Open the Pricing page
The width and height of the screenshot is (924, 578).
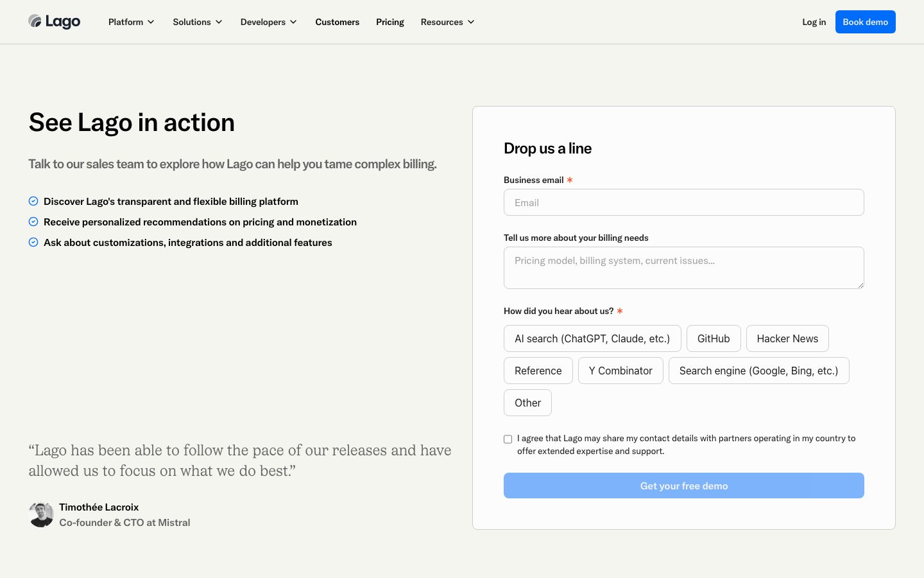(390, 22)
